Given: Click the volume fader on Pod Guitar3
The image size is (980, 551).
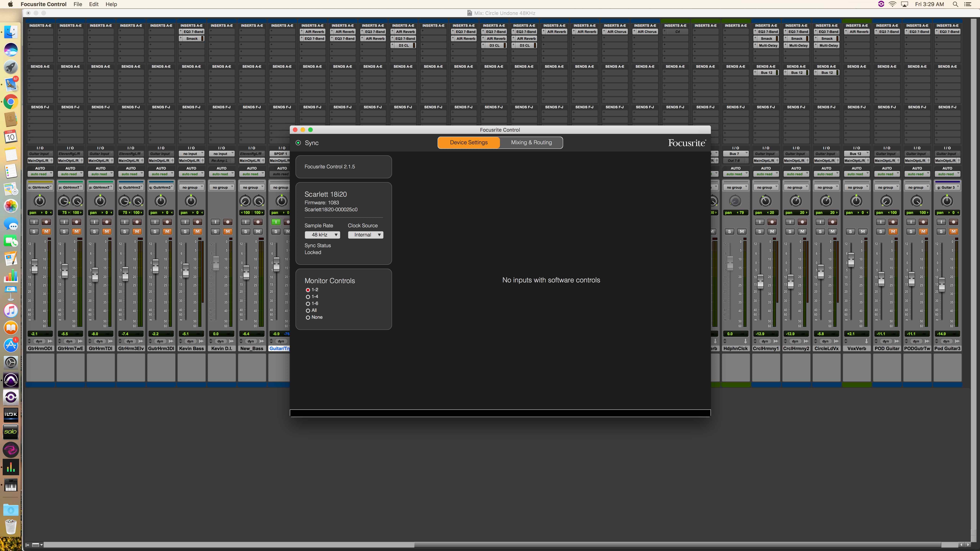Looking at the screenshot, I should tap(942, 284).
